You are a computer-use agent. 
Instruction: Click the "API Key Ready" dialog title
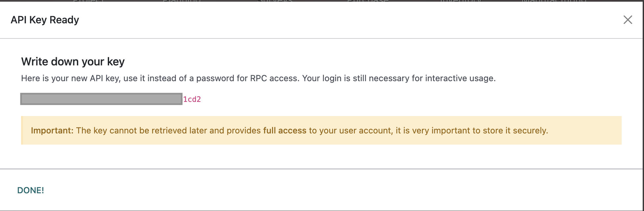45,20
